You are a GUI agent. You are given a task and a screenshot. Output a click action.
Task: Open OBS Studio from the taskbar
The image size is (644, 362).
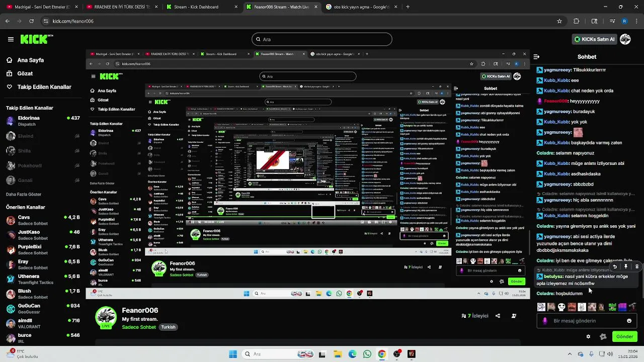coord(397,354)
